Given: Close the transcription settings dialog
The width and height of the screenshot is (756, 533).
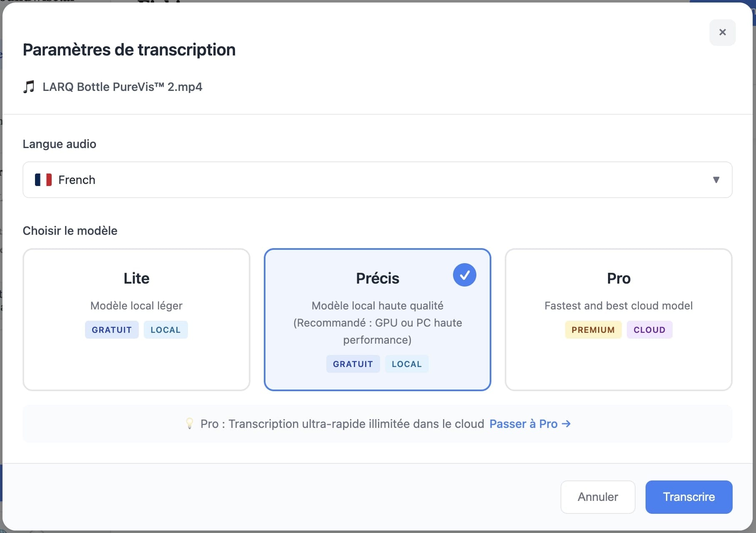Looking at the screenshot, I should click(x=722, y=32).
